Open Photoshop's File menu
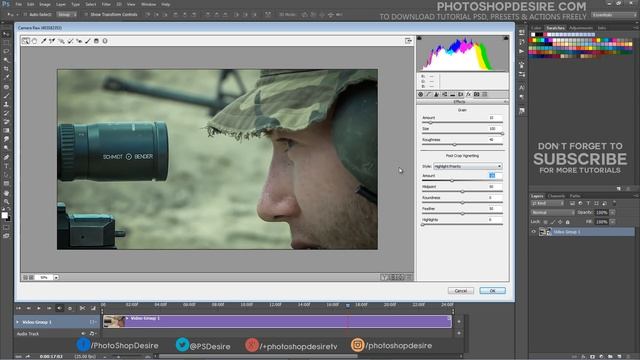Viewport: 640px width, 360px height. click(19, 4)
